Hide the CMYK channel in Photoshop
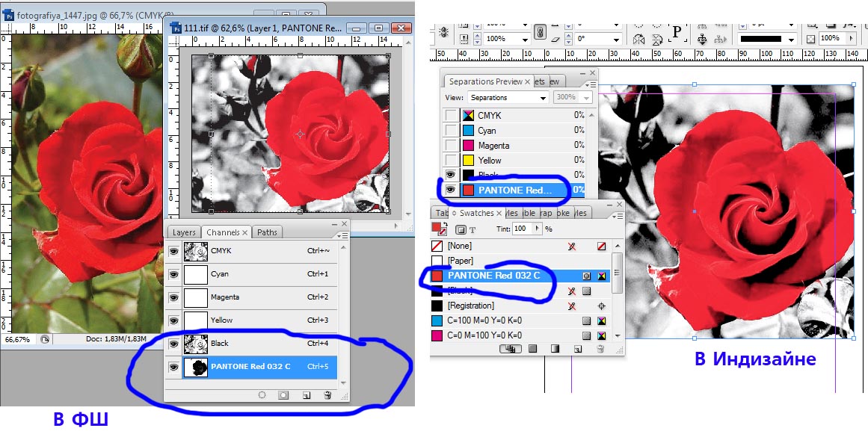868x440 pixels. (173, 251)
